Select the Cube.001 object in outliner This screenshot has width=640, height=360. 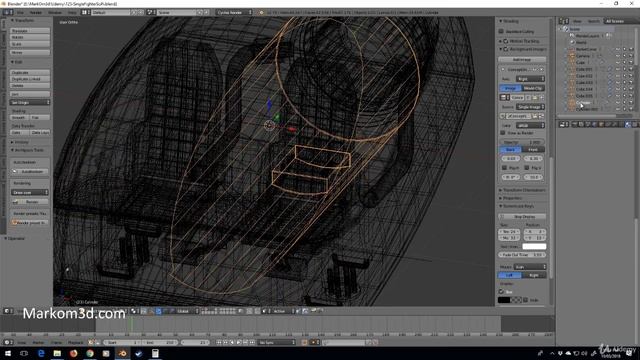pos(584,69)
